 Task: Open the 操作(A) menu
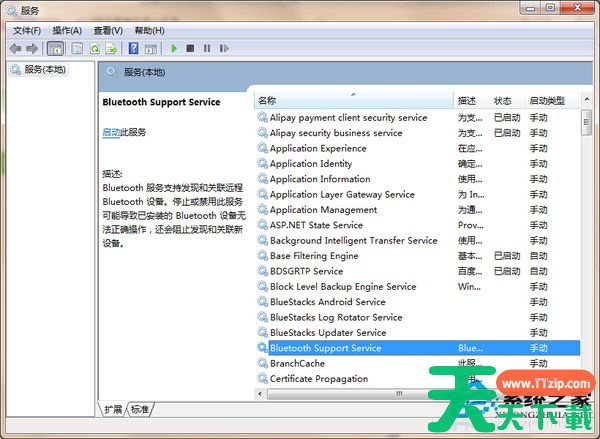[x=67, y=30]
